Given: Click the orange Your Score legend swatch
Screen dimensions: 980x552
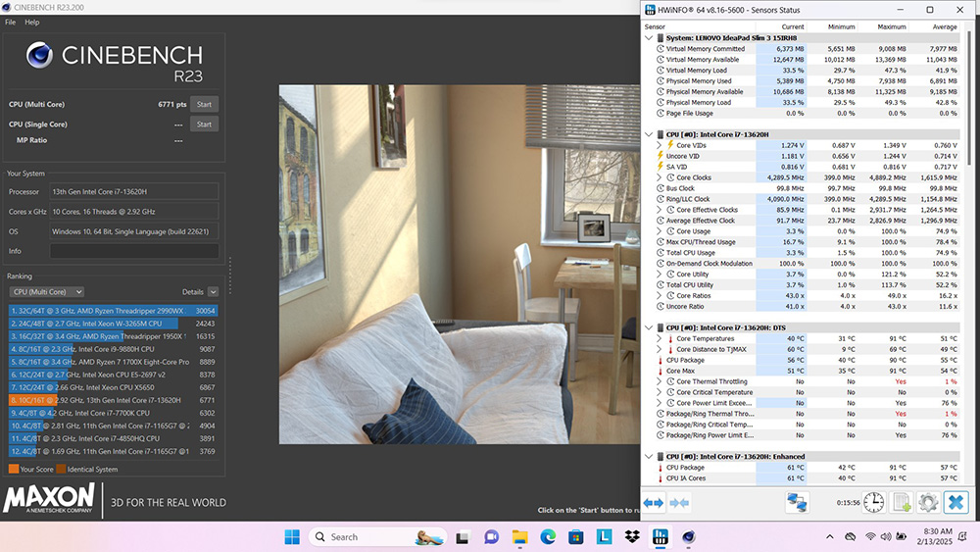Looking at the screenshot, I should pos(14,469).
